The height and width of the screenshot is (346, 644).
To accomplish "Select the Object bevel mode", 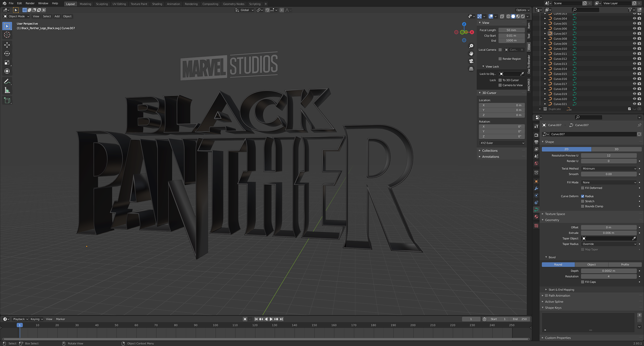I will (x=591, y=265).
